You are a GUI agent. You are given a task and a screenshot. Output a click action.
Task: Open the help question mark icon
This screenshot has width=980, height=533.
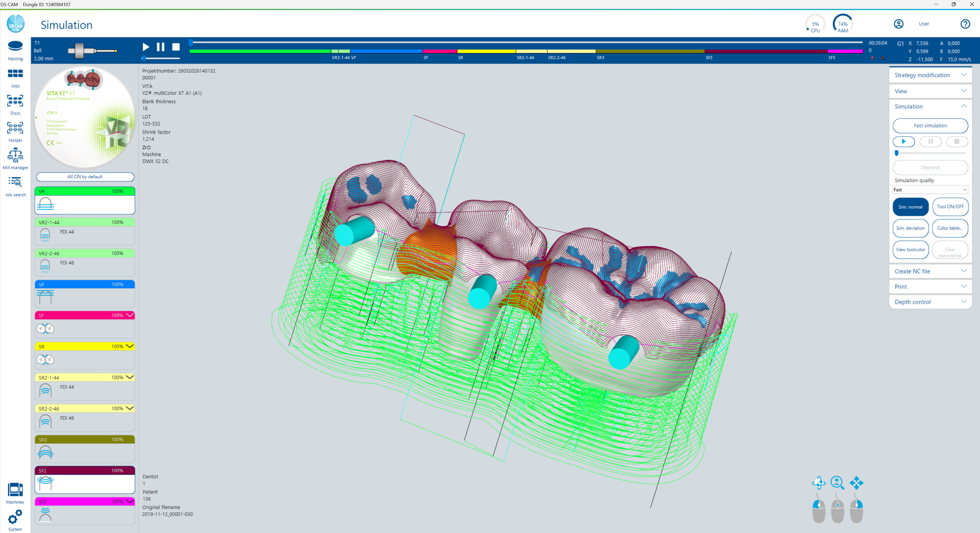click(x=965, y=23)
